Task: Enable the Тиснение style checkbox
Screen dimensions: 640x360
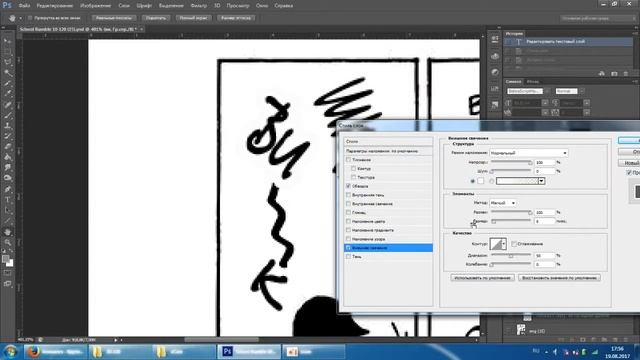Action: (x=348, y=160)
